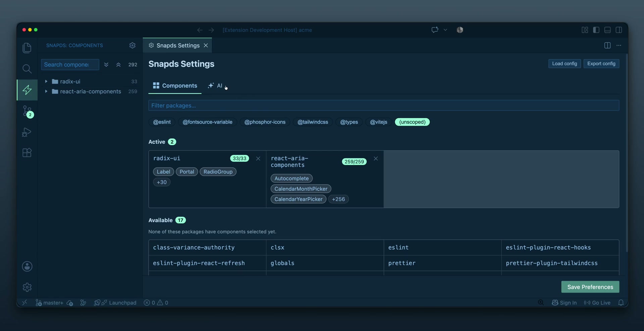Select the prettier package cell
644x331 pixels.
coord(442,263)
